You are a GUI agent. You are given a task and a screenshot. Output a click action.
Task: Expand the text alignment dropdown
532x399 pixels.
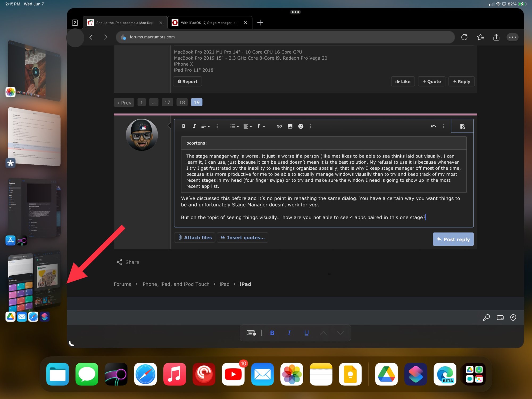248,126
